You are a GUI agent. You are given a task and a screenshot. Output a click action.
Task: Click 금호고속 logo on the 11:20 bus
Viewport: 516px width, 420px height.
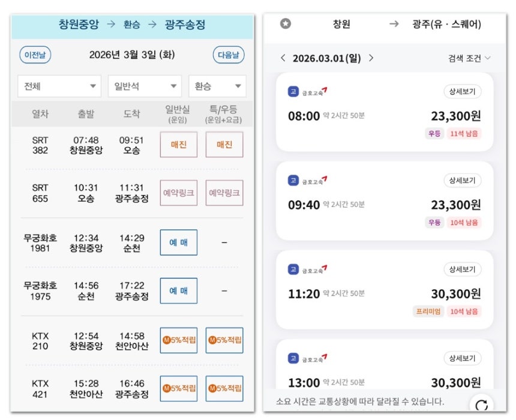pos(307,269)
